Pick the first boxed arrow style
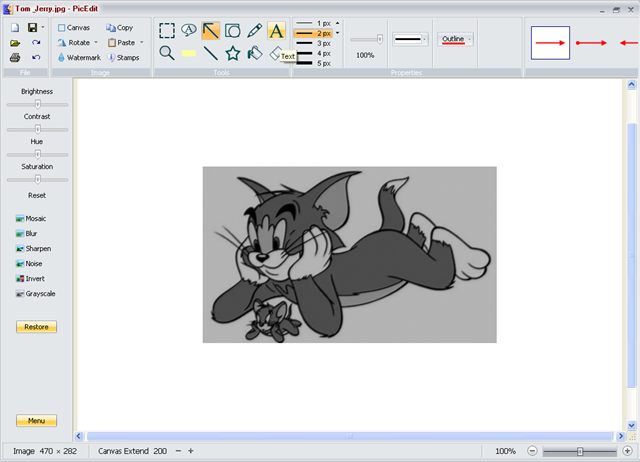The image size is (640, 462). [x=550, y=43]
